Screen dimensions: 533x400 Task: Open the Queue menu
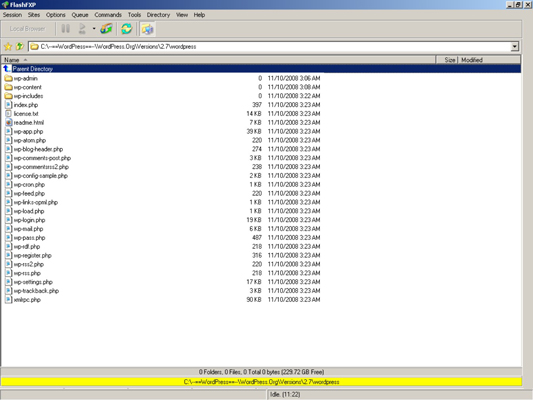click(x=80, y=15)
